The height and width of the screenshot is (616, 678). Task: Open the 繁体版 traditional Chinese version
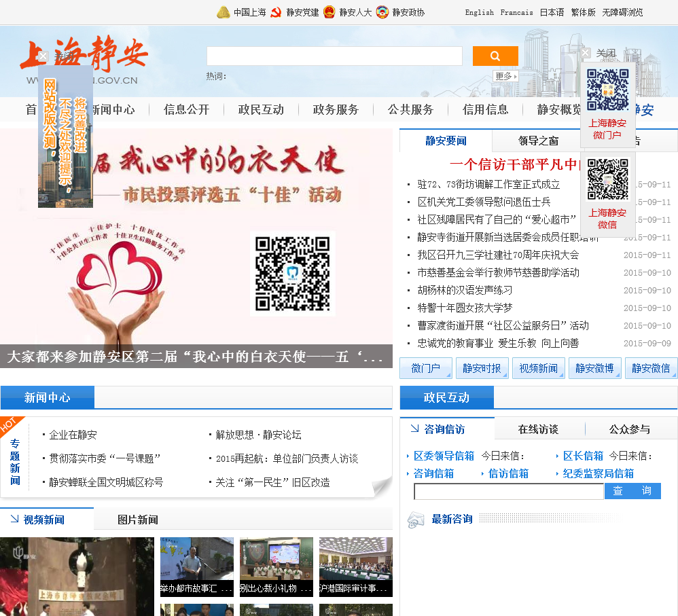pyautogui.click(x=583, y=12)
